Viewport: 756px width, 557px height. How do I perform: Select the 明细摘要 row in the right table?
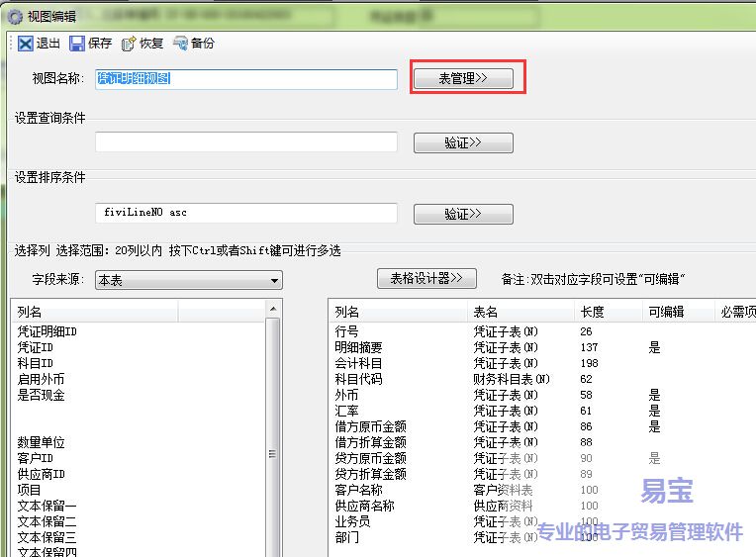[358, 347]
